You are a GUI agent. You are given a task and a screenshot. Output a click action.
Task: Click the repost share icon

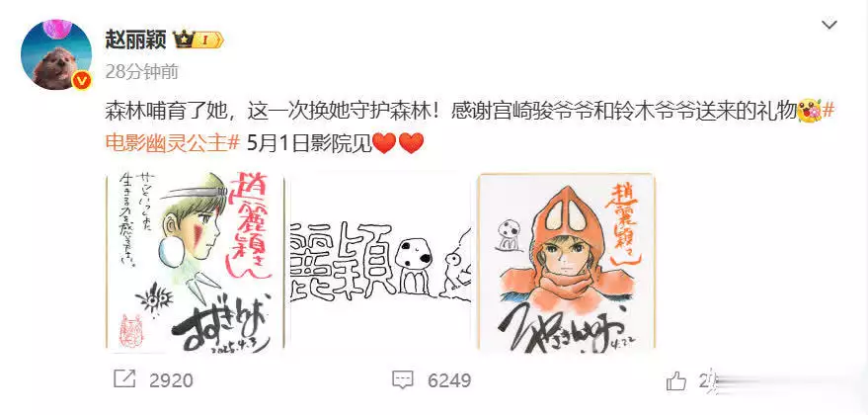[124, 379]
